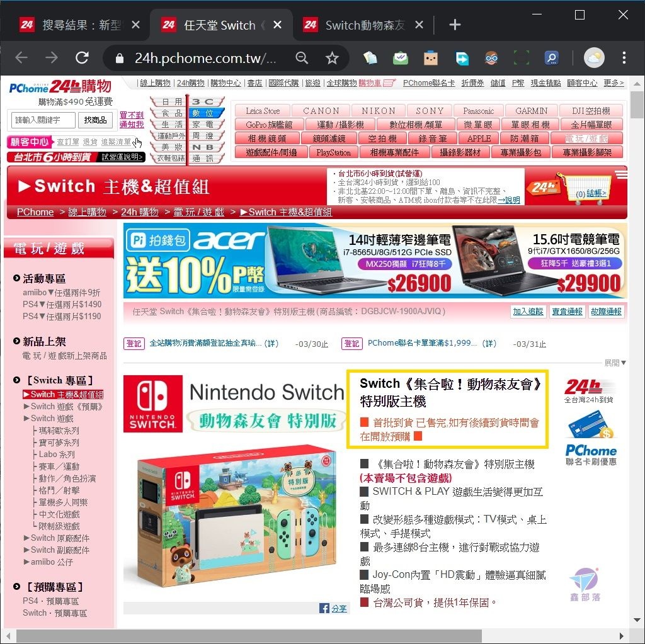645x644 pixels.
Task: Close the Switch動物森友 tab
Action: (x=419, y=25)
